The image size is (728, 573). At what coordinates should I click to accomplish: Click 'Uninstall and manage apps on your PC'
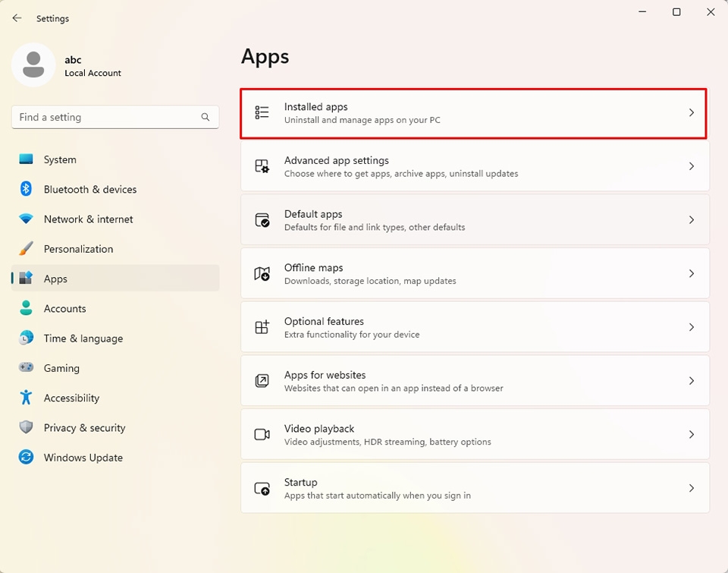(x=362, y=120)
